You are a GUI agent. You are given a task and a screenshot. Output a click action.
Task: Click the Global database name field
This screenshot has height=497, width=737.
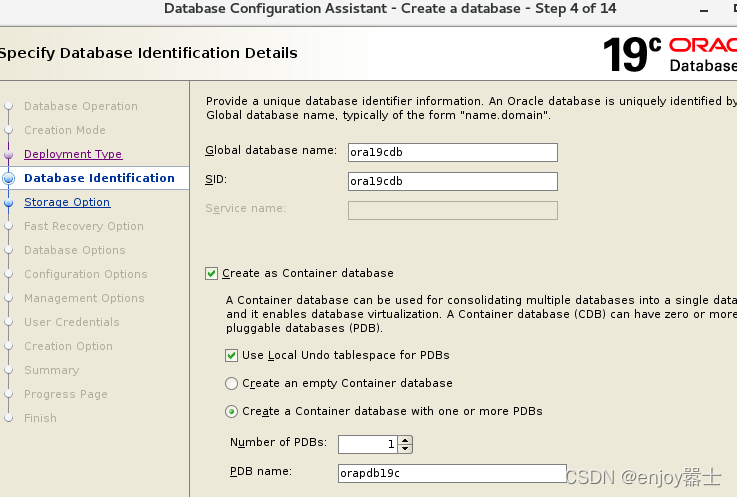click(x=453, y=152)
